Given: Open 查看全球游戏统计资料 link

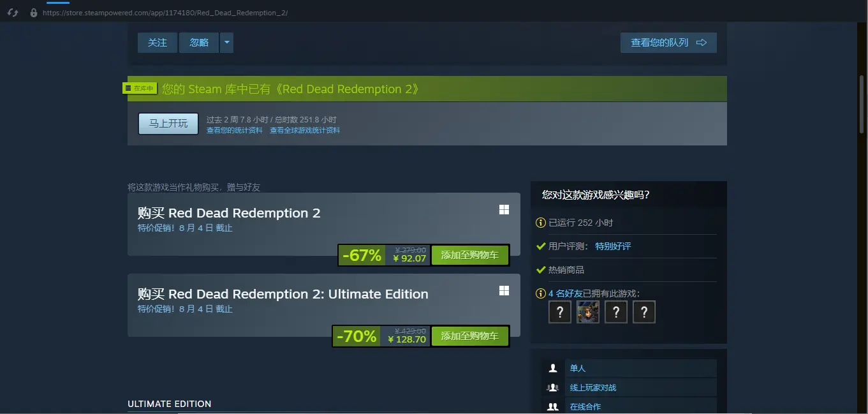Looking at the screenshot, I should pyautogui.click(x=305, y=130).
